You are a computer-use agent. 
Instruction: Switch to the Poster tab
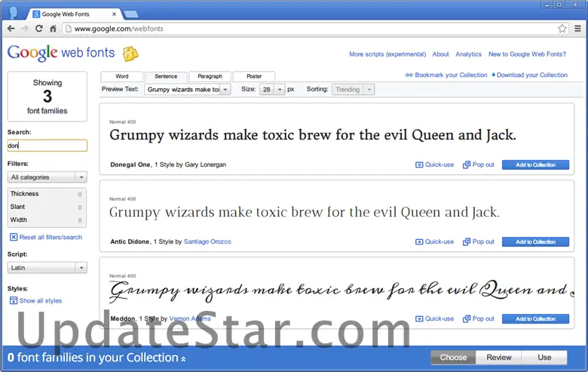(x=254, y=76)
